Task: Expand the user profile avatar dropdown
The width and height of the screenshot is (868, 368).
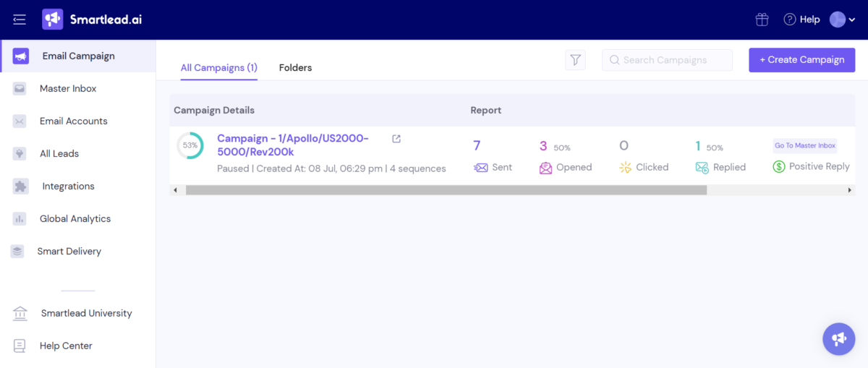Action: tap(842, 20)
